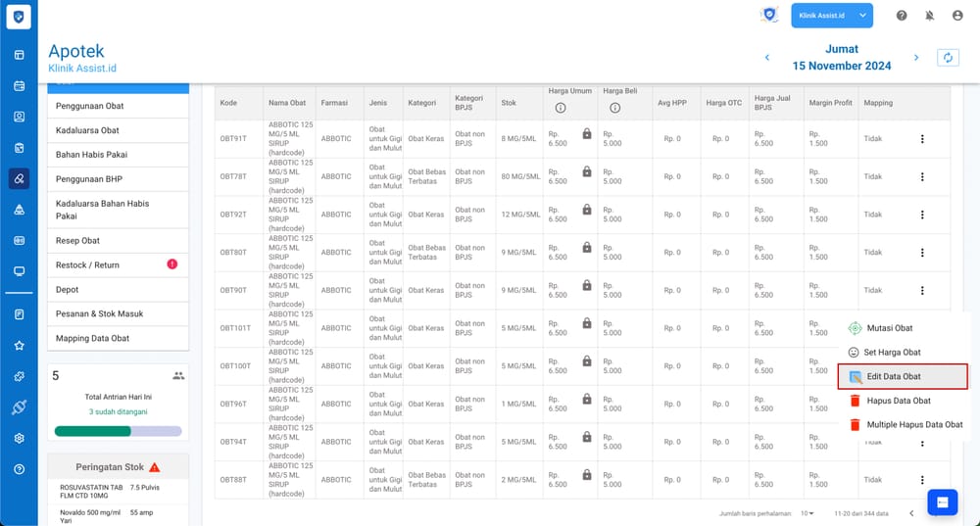Open the user account profile icon
Screen dimensions: 980x526
pos(957,16)
